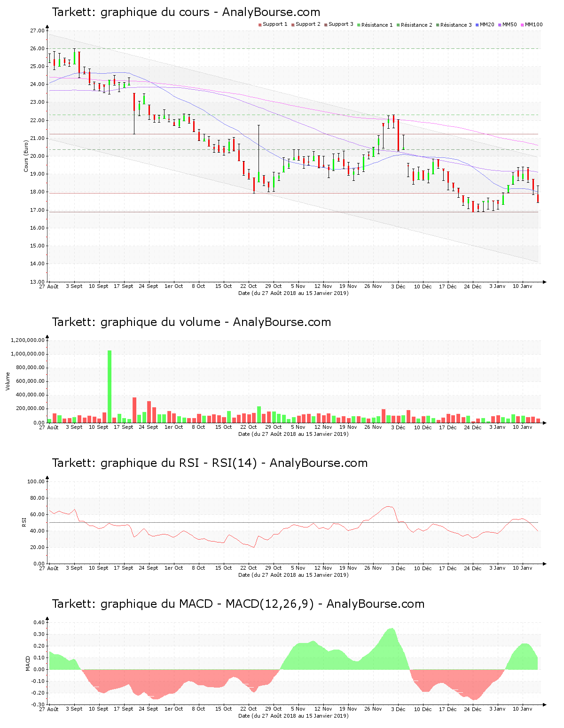Click the date range caption under RSI chart

293,575
